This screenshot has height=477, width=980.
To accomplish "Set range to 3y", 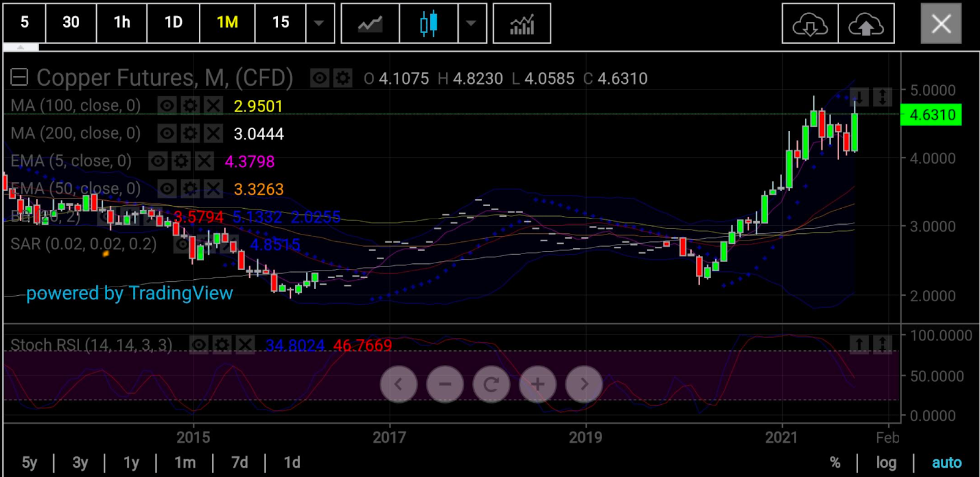I will click(80, 462).
